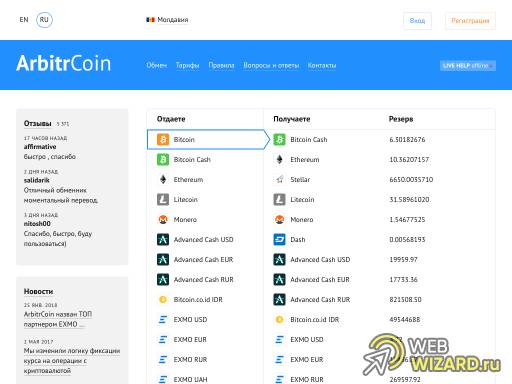512x384 pixels.
Task: Click the Bitcoin Cash icon in Получаете column
Action: (x=279, y=139)
